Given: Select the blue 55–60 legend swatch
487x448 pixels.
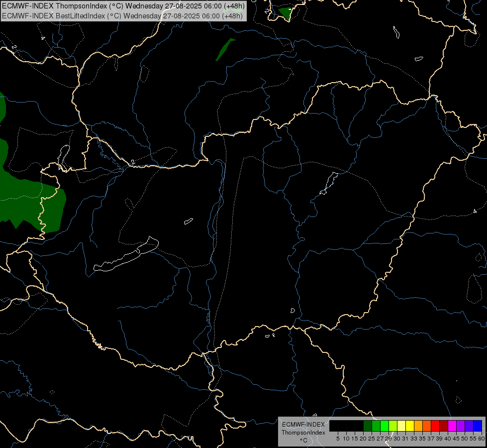Looking at the screenshot, I should pos(478,426).
